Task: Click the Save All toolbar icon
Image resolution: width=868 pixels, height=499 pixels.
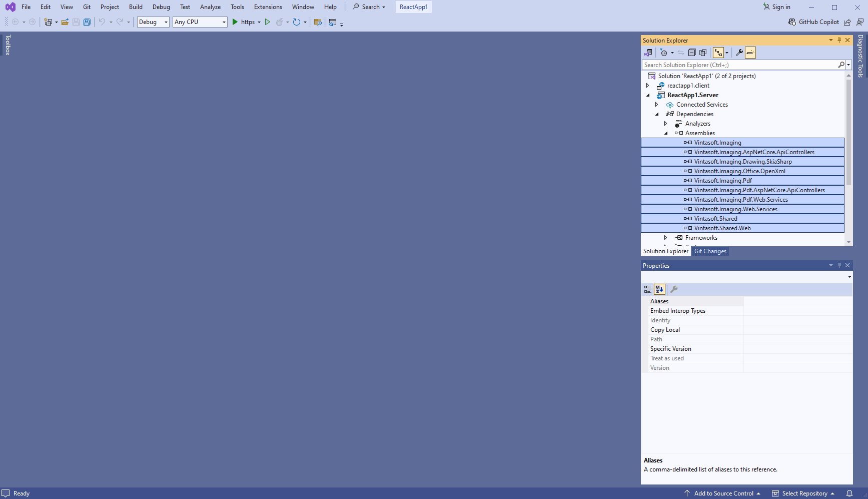Action: pyautogui.click(x=87, y=22)
